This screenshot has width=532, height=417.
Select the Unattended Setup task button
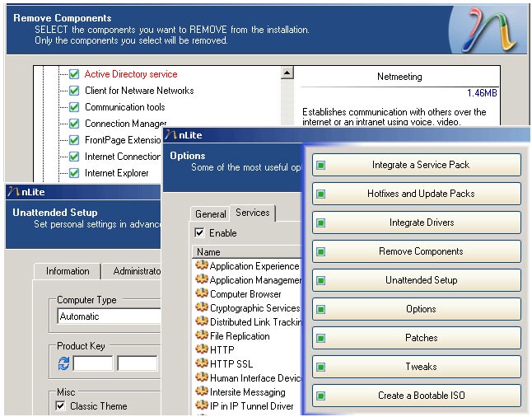pyautogui.click(x=417, y=280)
